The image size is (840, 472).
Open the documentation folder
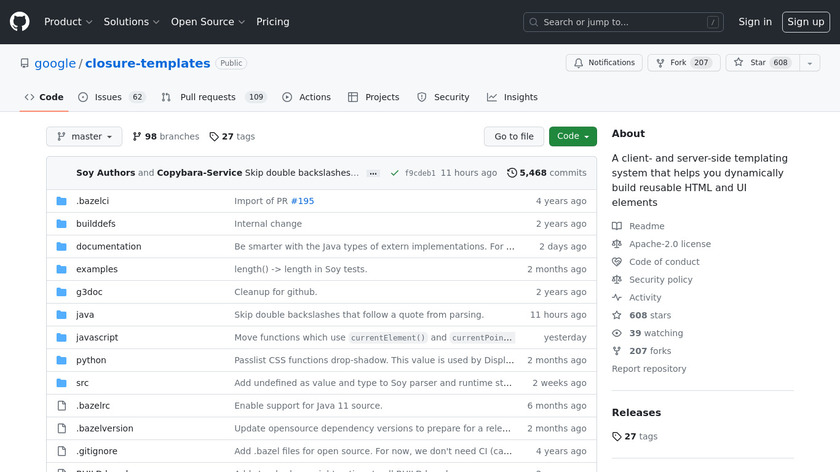[x=108, y=246]
